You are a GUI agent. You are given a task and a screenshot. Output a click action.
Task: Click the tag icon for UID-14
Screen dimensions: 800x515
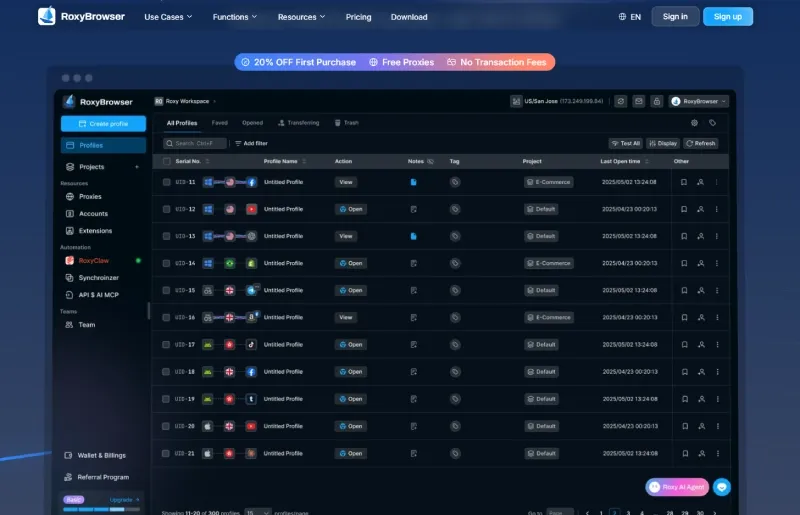[455, 263]
